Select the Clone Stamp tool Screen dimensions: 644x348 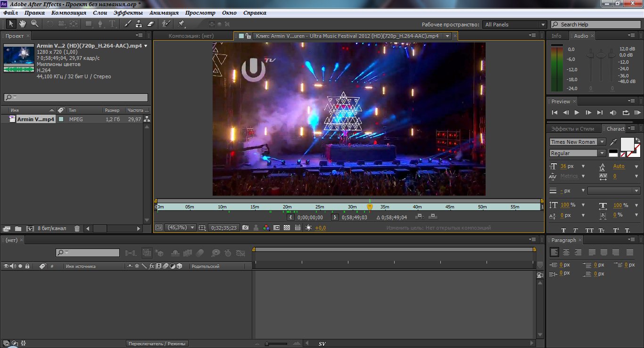tap(139, 24)
